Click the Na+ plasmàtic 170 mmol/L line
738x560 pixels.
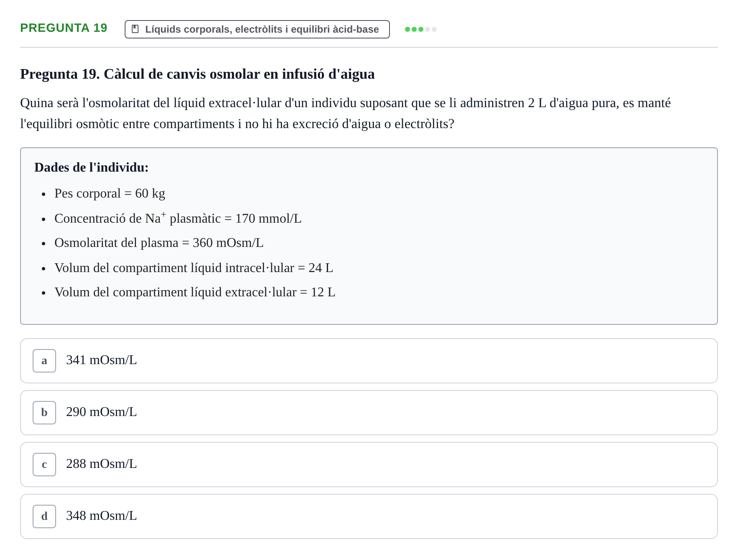(178, 218)
